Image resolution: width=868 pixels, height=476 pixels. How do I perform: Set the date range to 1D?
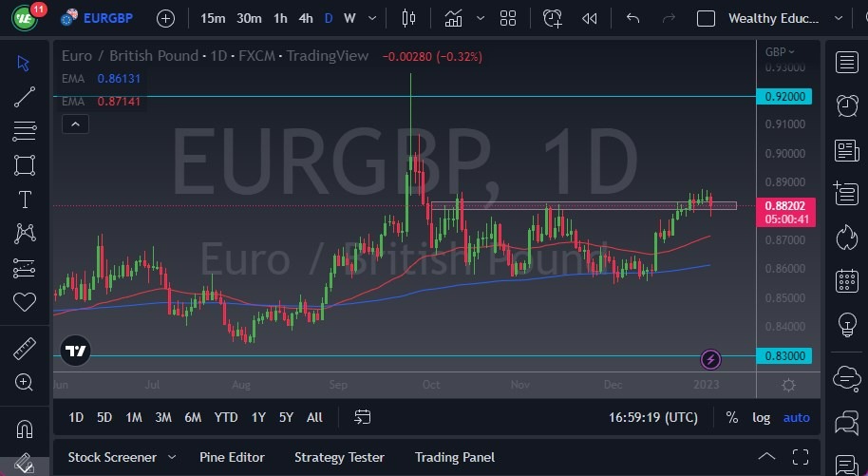pos(76,417)
